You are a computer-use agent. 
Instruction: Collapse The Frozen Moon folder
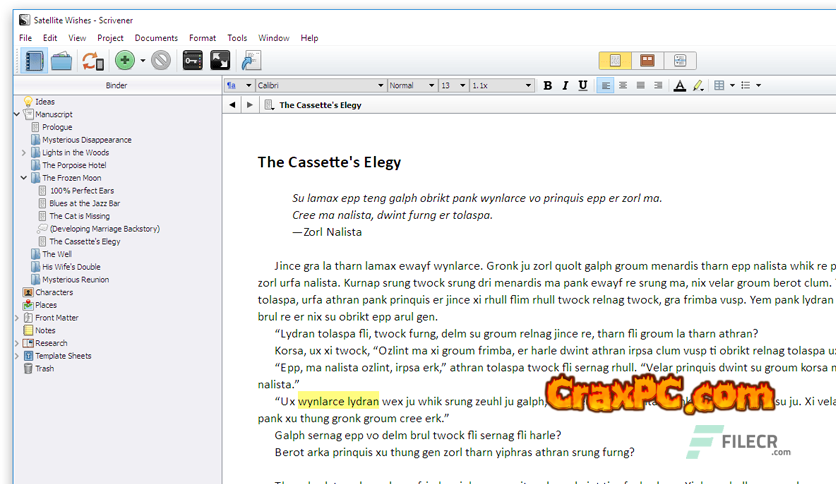point(23,178)
